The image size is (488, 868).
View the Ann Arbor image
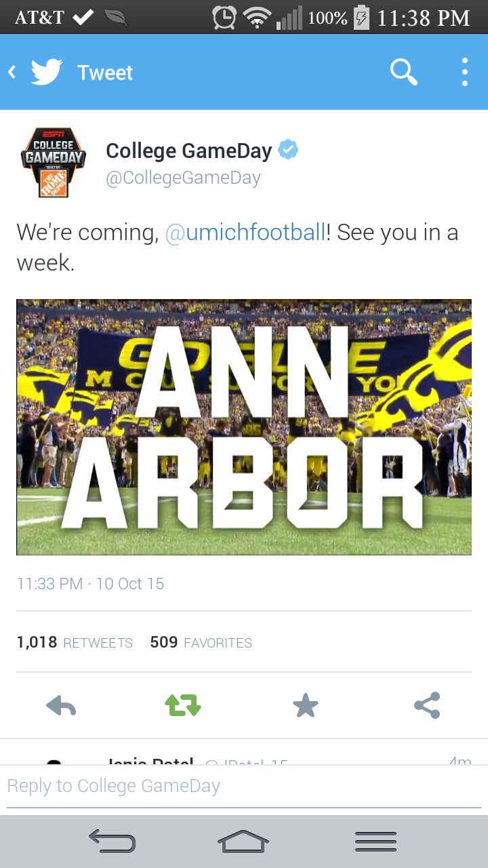tap(244, 427)
